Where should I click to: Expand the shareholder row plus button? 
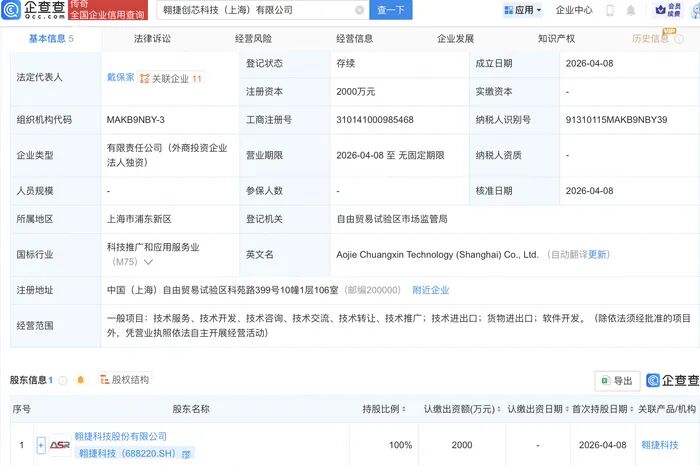41,445
